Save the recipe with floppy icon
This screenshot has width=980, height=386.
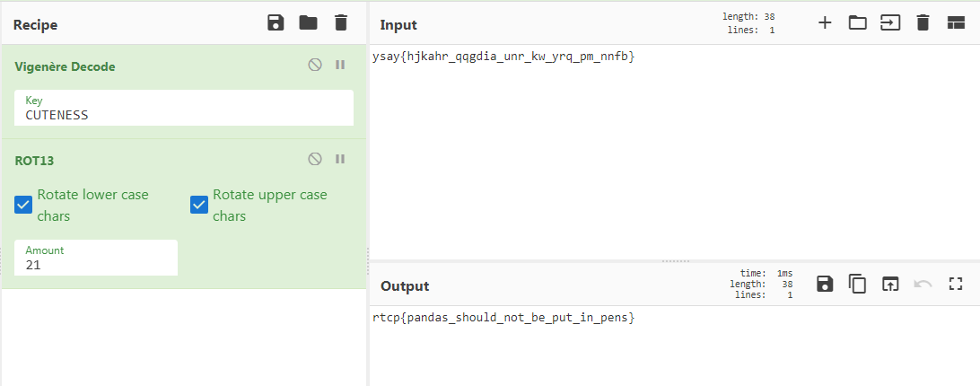click(276, 23)
